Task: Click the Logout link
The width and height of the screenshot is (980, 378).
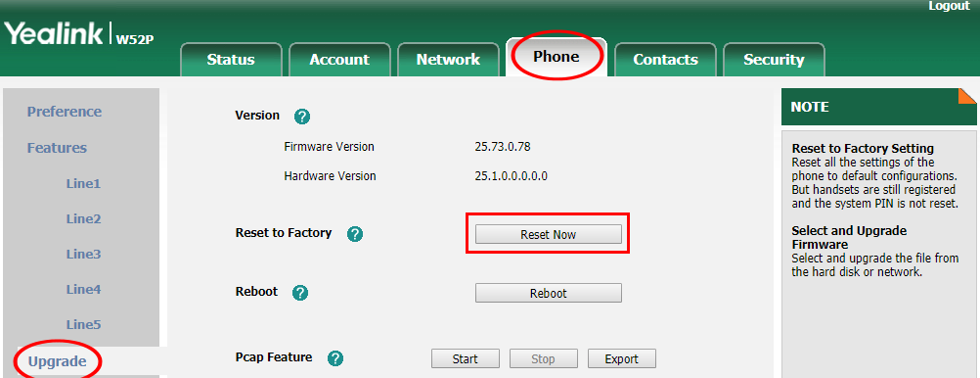Action: click(949, 6)
